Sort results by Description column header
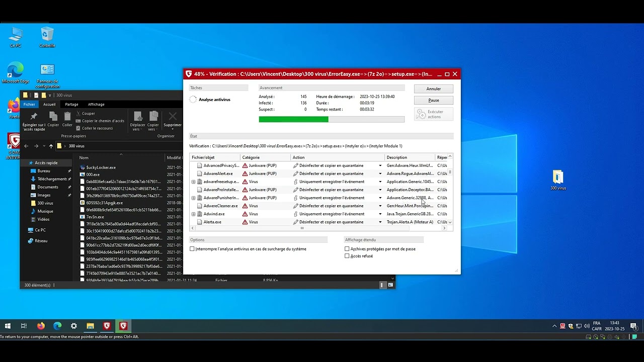This screenshot has width=644, height=362. point(410,157)
